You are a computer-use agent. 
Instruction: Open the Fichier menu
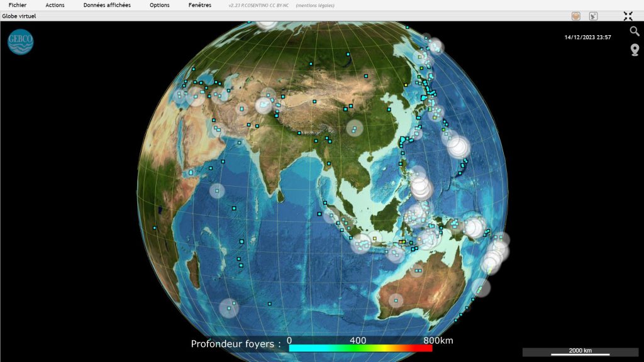click(17, 5)
